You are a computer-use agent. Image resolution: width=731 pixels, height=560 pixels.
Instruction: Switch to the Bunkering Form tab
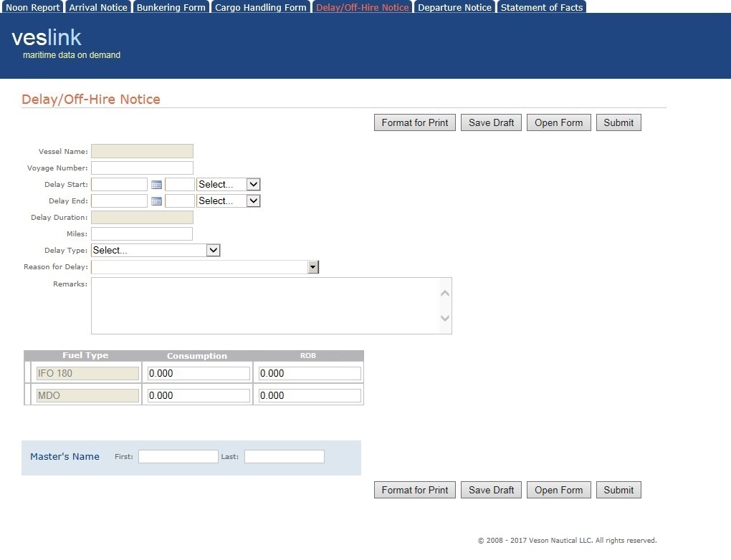click(171, 6)
